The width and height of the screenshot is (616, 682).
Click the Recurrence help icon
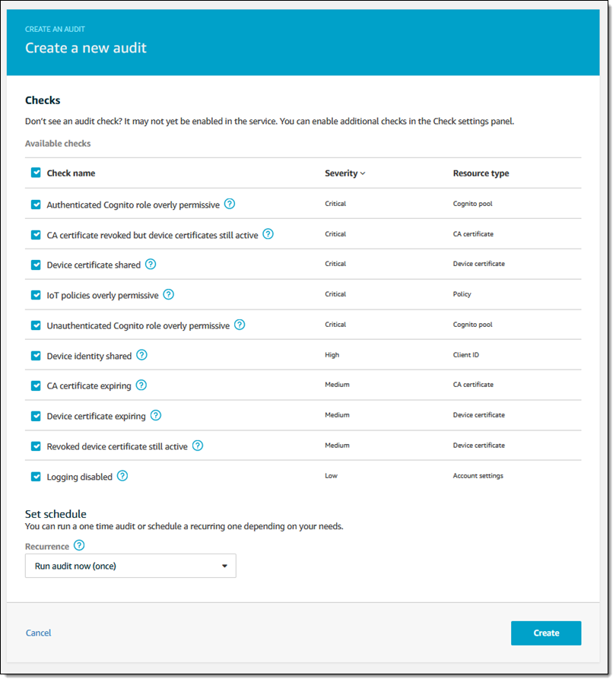coord(79,546)
